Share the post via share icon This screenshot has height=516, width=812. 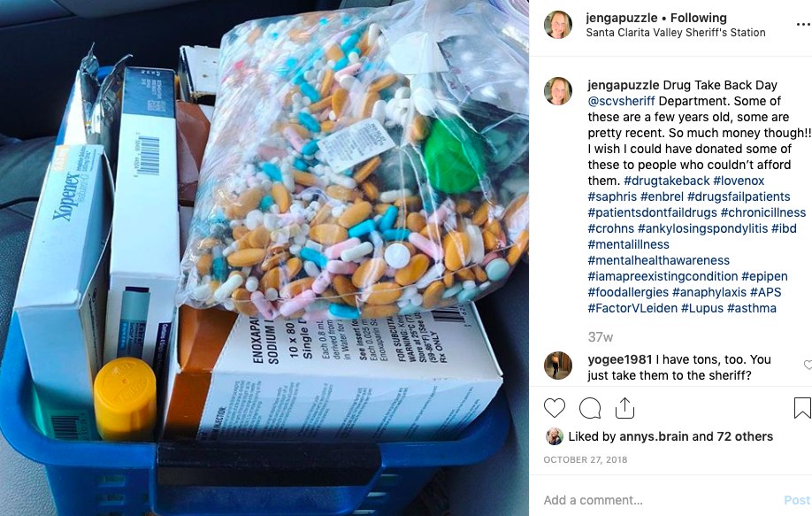624,408
